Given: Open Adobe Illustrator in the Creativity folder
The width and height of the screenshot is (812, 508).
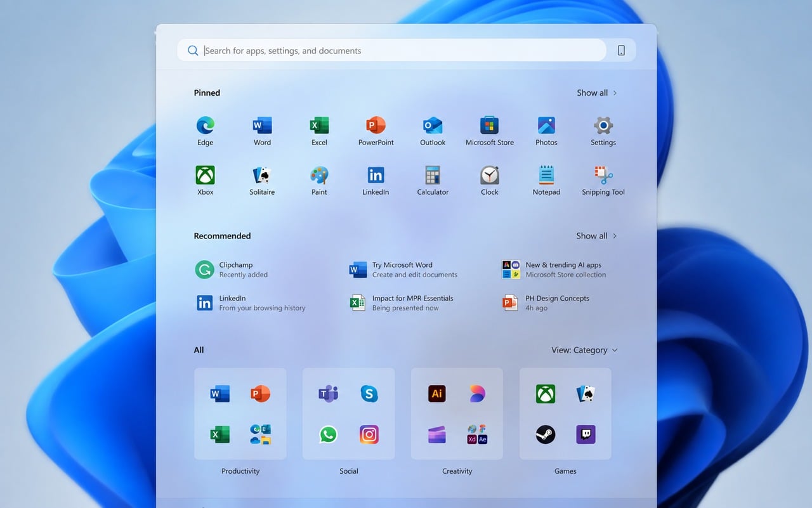Looking at the screenshot, I should coord(436,394).
